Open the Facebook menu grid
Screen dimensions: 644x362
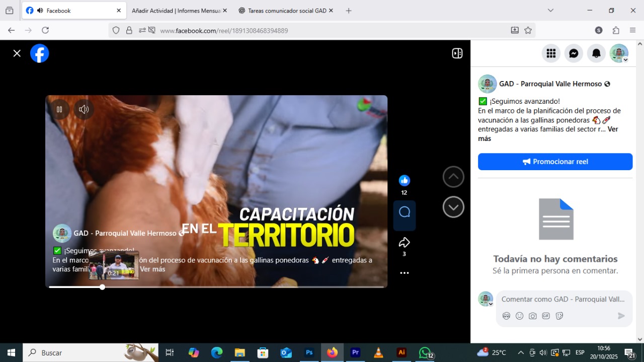(551, 53)
